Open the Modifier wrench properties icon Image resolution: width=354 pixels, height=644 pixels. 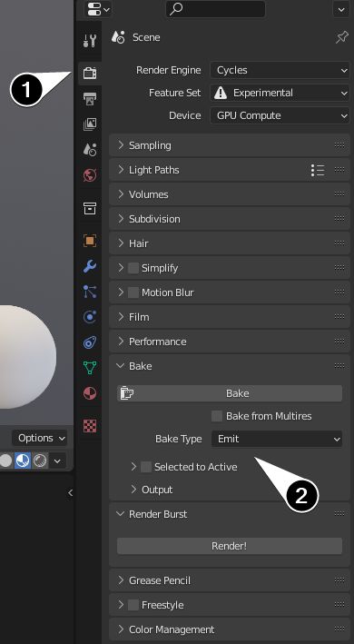pyautogui.click(x=90, y=266)
